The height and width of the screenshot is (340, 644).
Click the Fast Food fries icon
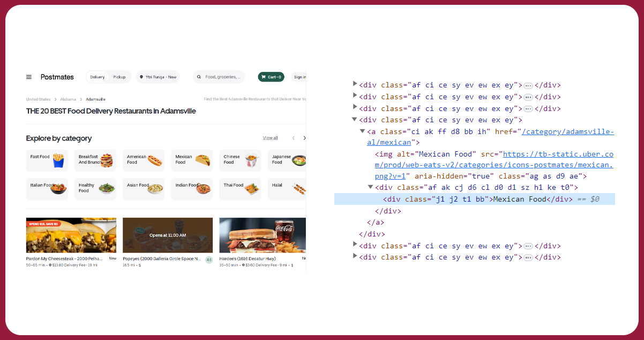[58, 160]
